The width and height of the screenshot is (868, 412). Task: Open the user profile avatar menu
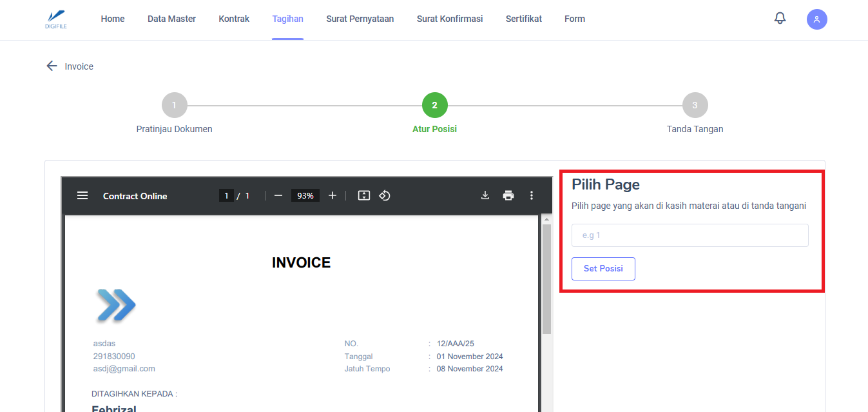(x=816, y=19)
